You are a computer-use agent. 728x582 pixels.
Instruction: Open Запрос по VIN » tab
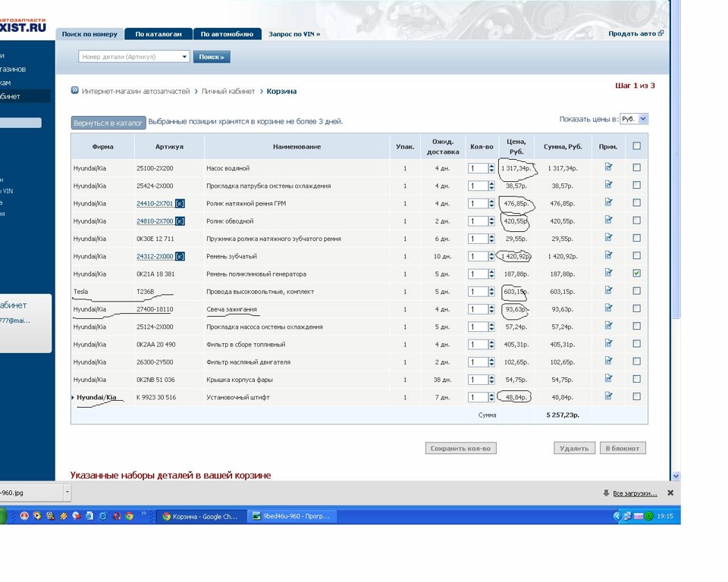[x=294, y=34]
